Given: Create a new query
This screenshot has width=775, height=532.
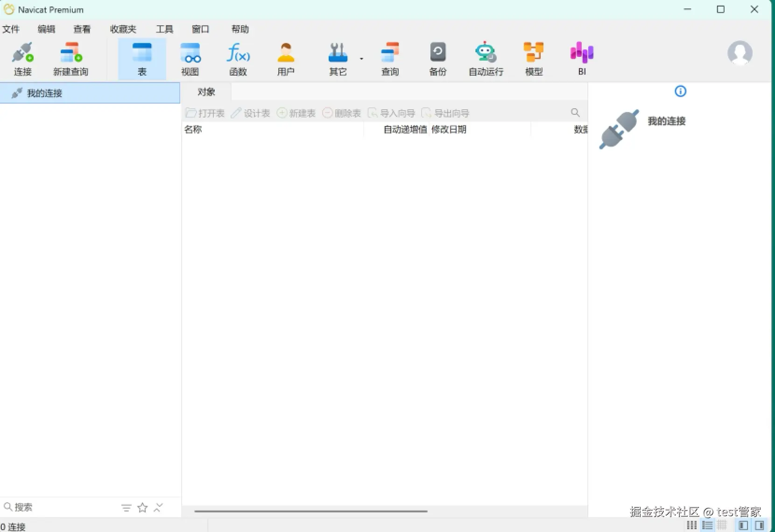Looking at the screenshot, I should [x=70, y=58].
